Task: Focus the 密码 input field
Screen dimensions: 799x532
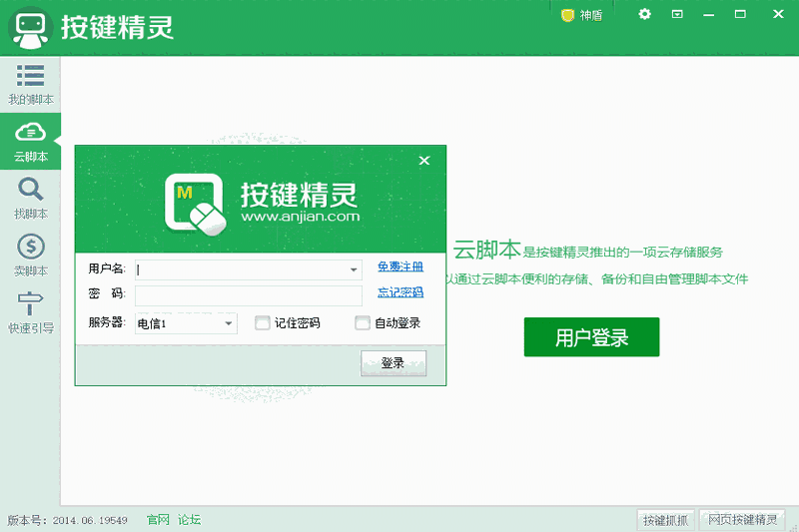Action: pyautogui.click(x=249, y=295)
